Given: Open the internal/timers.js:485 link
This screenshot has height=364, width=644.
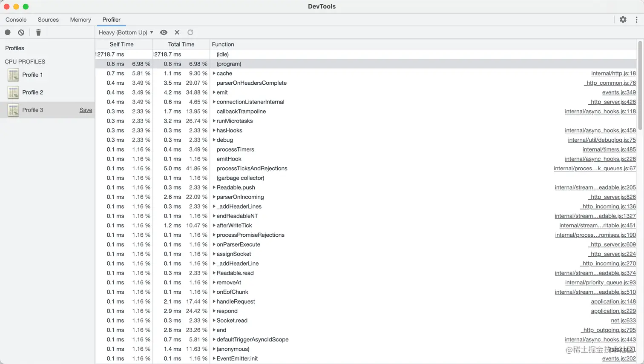Looking at the screenshot, I should [609, 149].
